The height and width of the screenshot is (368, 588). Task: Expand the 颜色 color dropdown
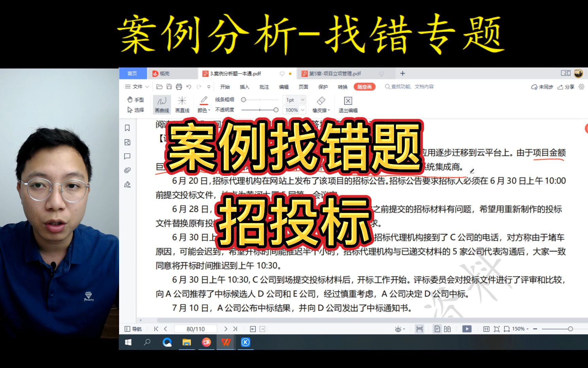204,110
